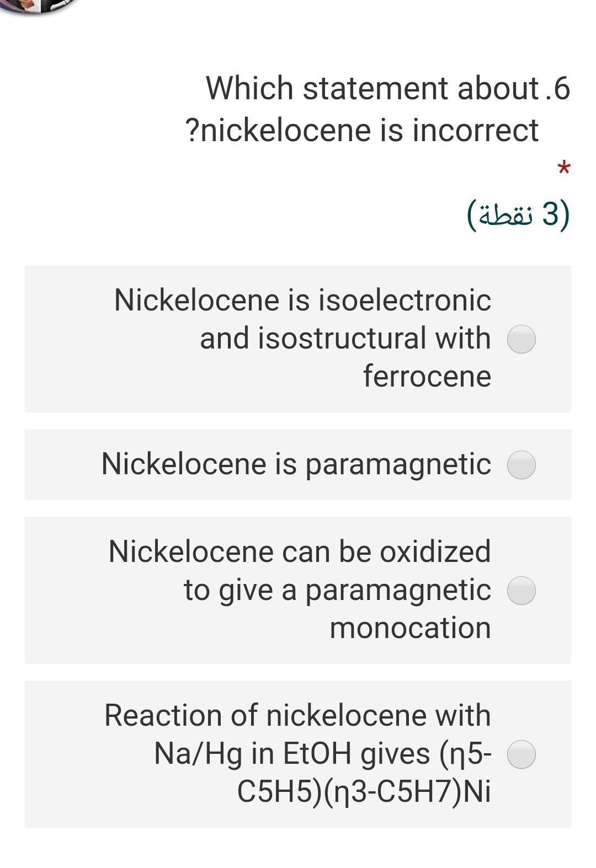Click the word 'incorrect' in the question

(476, 128)
